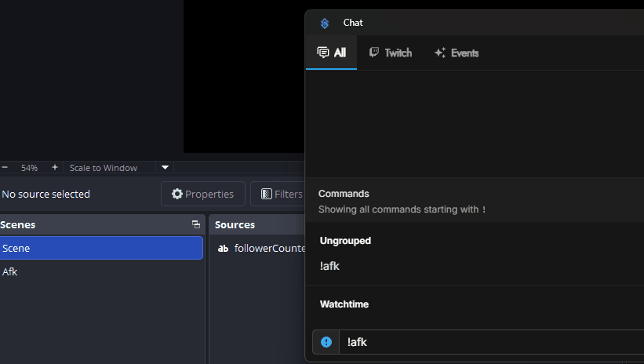Click the Scenes panel pop-out icon
The height and width of the screenshot is (364, 644).
[195, 224]
